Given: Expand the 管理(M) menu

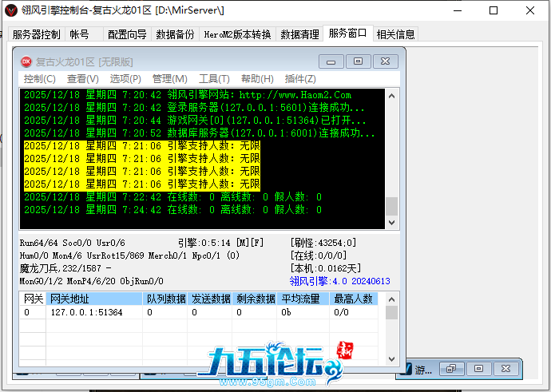Looking at the screenshot, I should click(169, 79).
